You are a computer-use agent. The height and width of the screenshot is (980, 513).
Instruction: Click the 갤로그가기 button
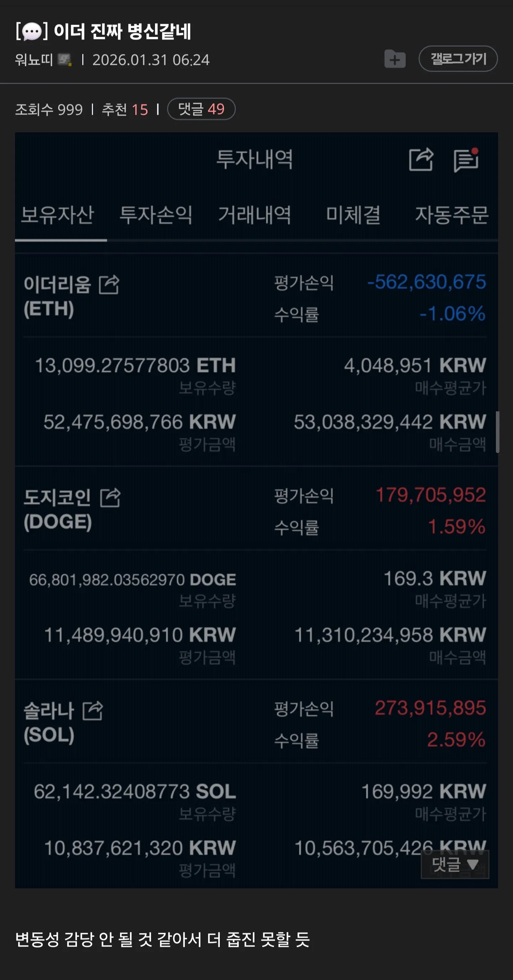click(x=458, y=58)
